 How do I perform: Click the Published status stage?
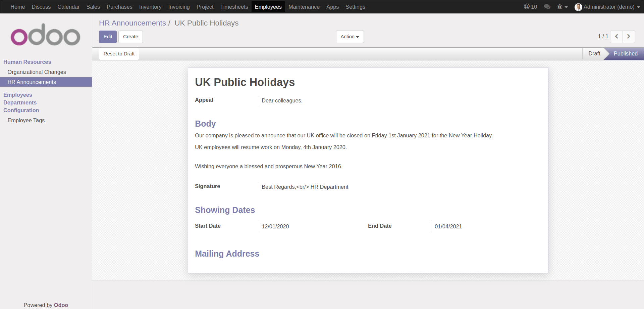click(x=626, y=53)
